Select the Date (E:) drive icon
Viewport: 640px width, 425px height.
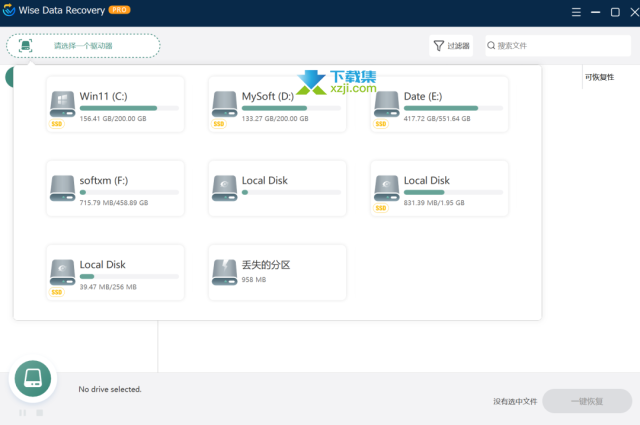[x=387, y=104]
